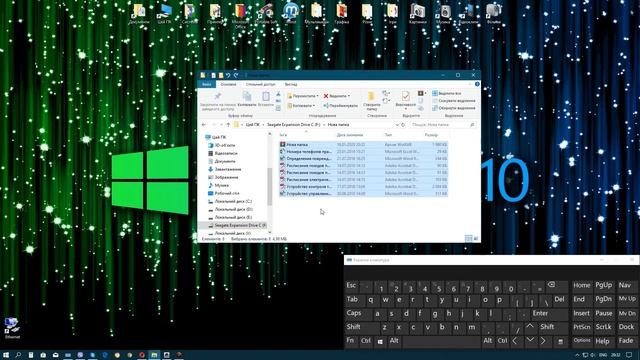This screenshot has width=640, height=360.
Task: Expand the address bar history dropdown
Action: 397,124
